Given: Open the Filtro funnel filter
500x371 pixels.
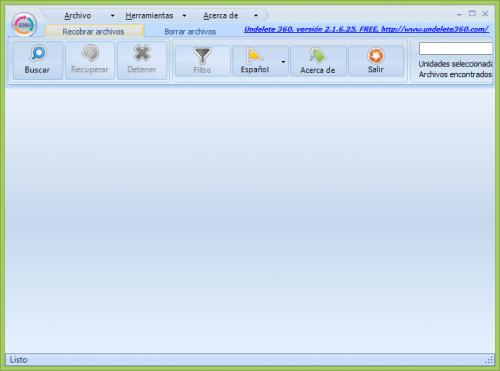Looking at the screenshot, I should point(202,61).
